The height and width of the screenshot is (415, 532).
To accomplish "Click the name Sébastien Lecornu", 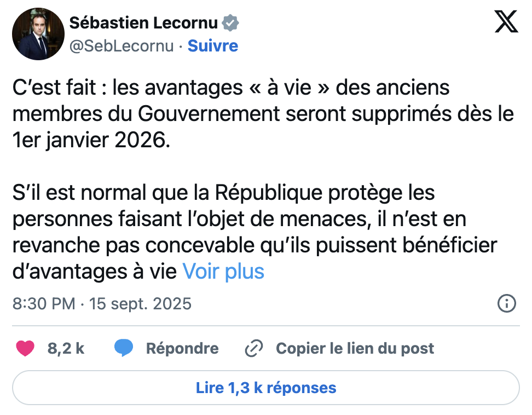I will 145,23.
